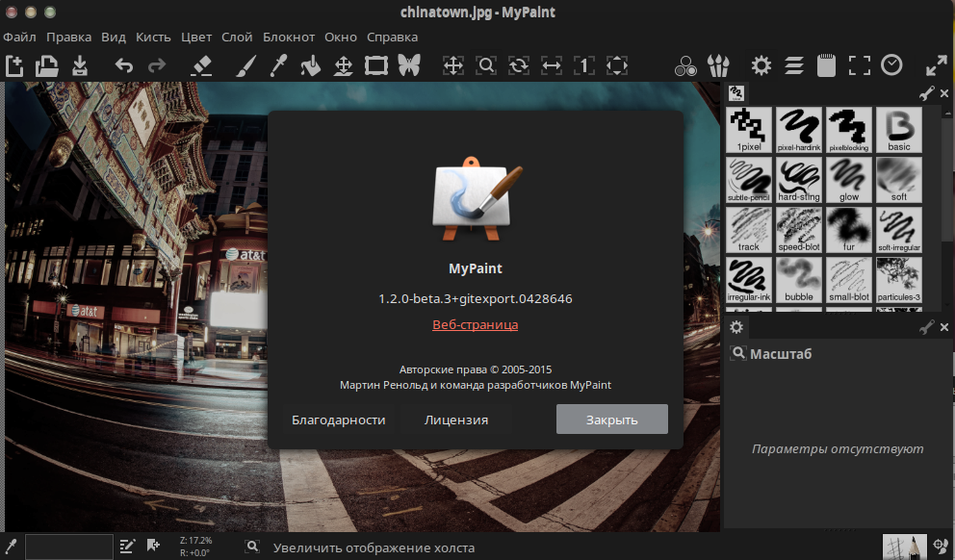Select the bubble brush
955x560 pixels.
point(799,279)
